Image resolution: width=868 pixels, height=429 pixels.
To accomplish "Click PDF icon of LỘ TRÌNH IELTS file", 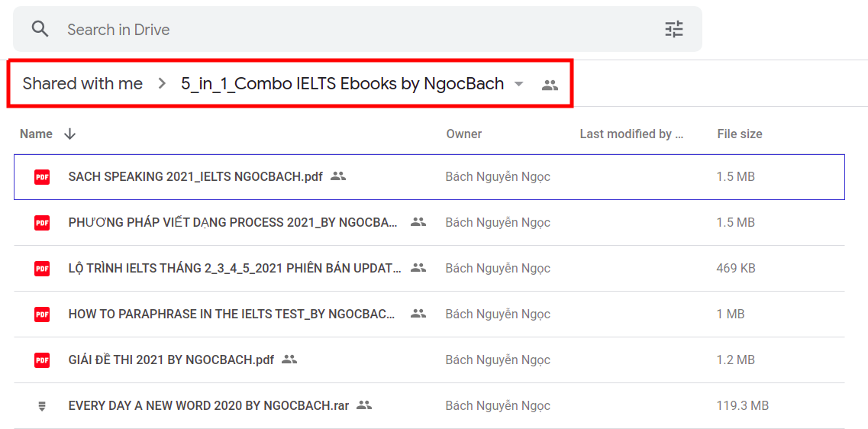I will (x=41, y=268).
